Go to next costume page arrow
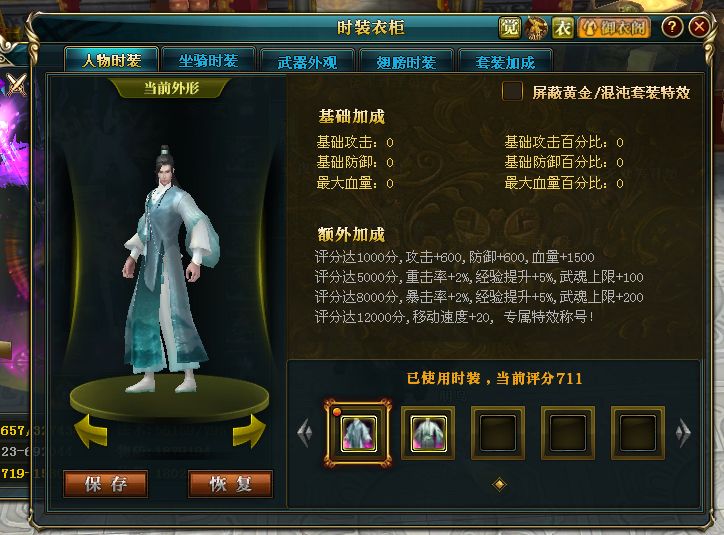724x535 pixels. pos(683,433)
